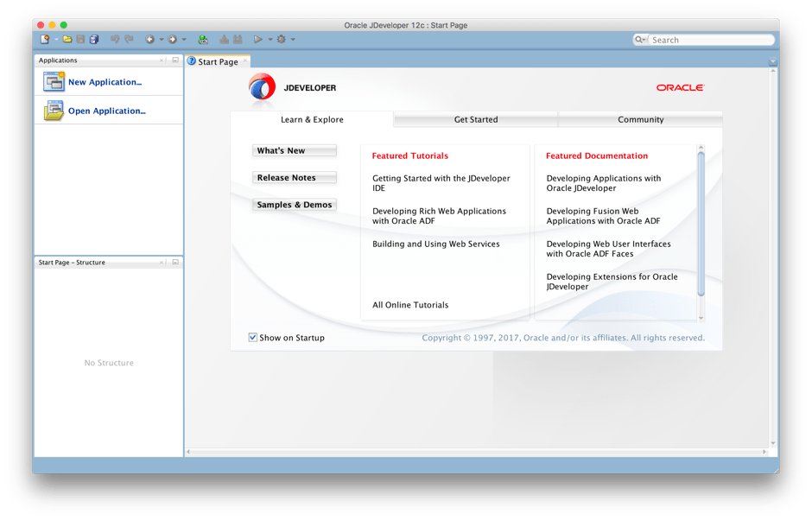Screen dimensions: 812x520
Task: Open the Run dropdown arrow
Action: click(270, 40)
